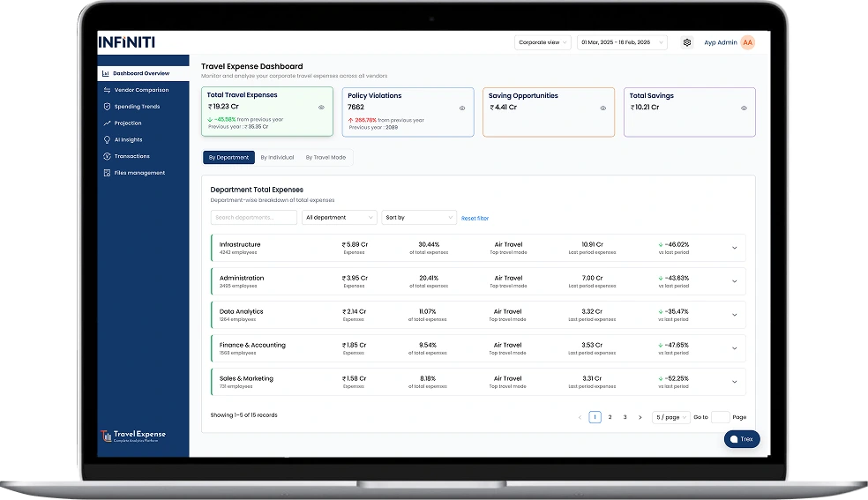Click the Dashboard Overview sidebar icon
This screenshot has width=868, height=500.
coord(106,73)
